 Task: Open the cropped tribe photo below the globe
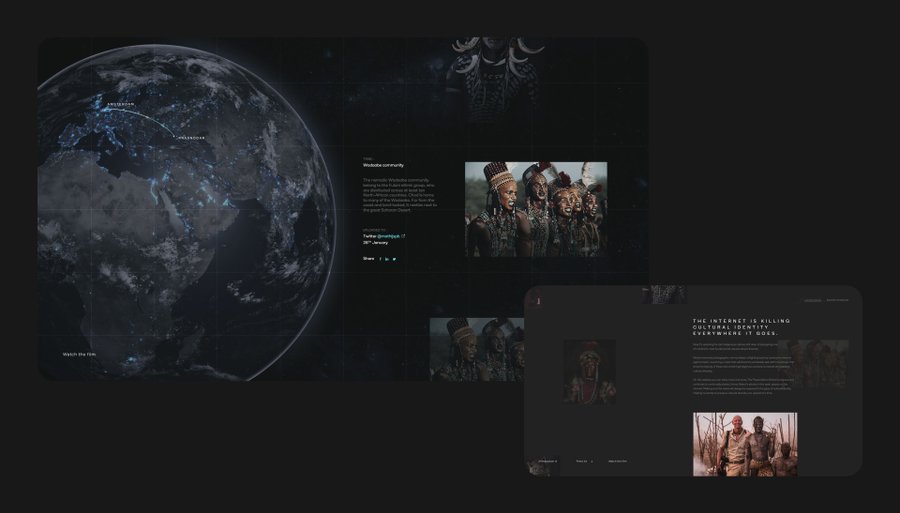pyautogui.click(x=476, y=348)
